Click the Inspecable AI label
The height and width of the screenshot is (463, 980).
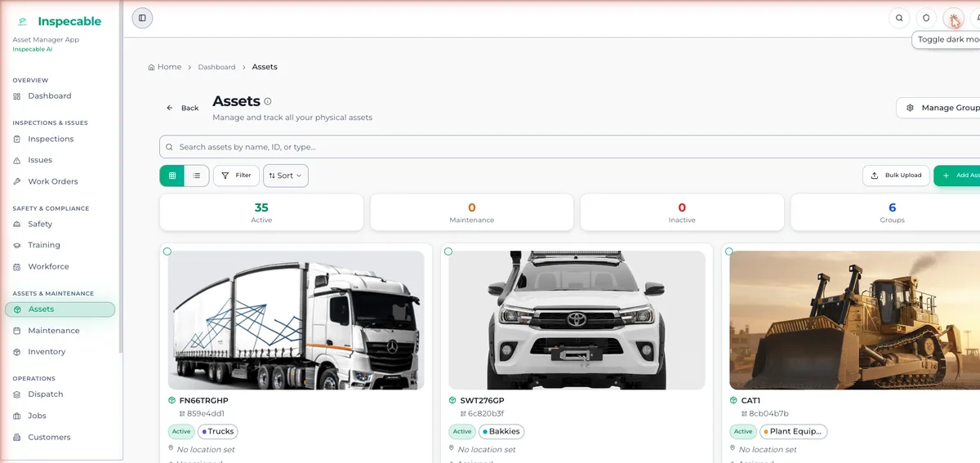click(x=33, y=50)
